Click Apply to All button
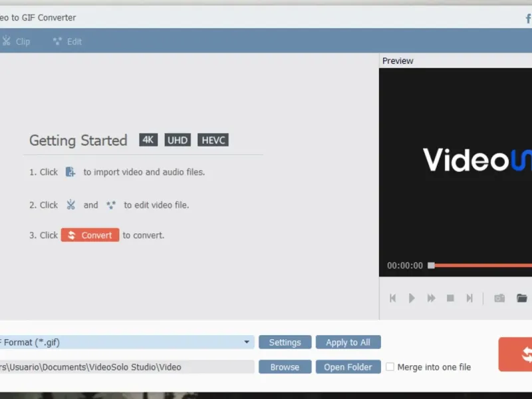Viewport: 532px width, 399px height. (x=348, y=342)
